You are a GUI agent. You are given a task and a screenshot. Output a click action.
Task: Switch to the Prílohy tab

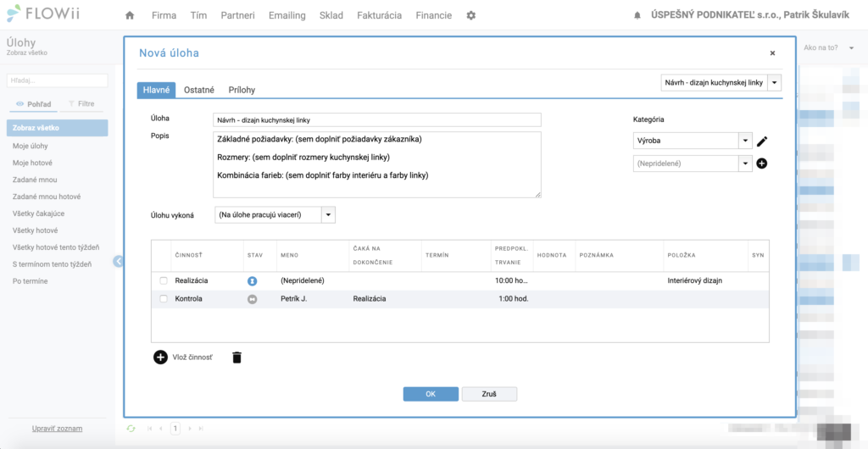[242, 90]
